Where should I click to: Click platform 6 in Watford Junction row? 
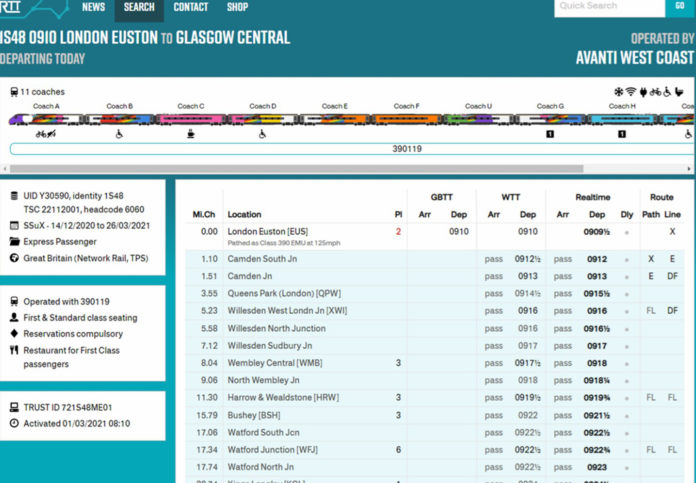pyautogui.click(x=398, y=450)
